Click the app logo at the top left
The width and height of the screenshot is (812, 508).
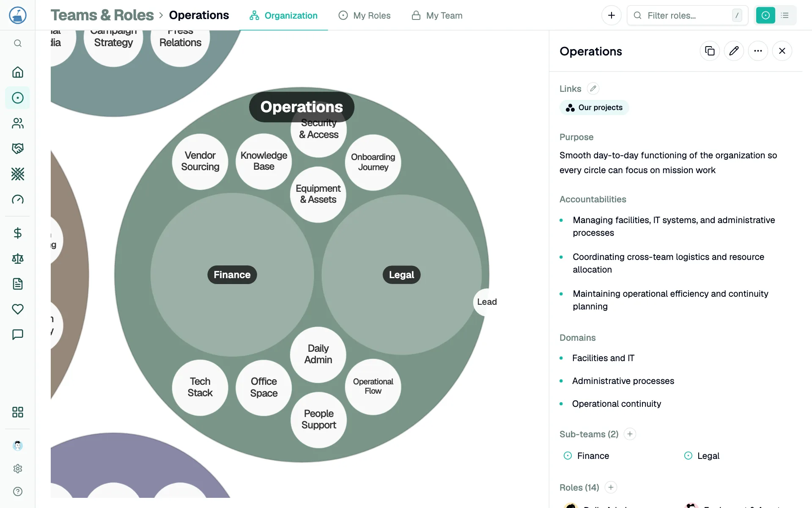(18, 15)
